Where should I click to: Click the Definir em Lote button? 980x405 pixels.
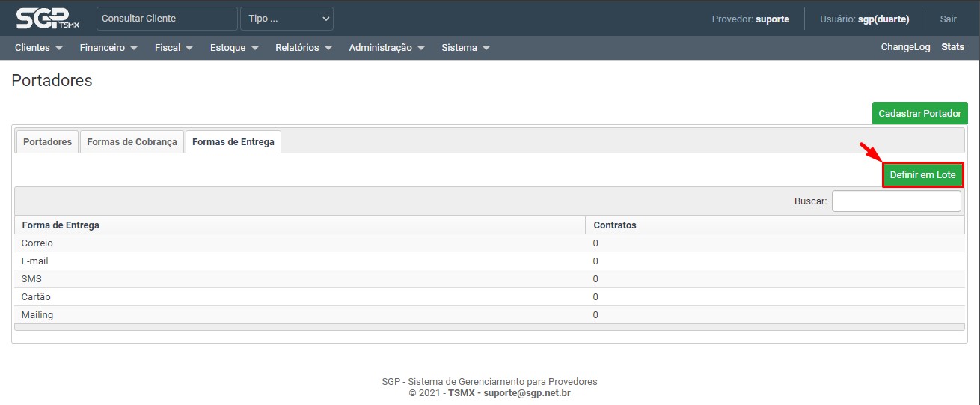(922, 175)
